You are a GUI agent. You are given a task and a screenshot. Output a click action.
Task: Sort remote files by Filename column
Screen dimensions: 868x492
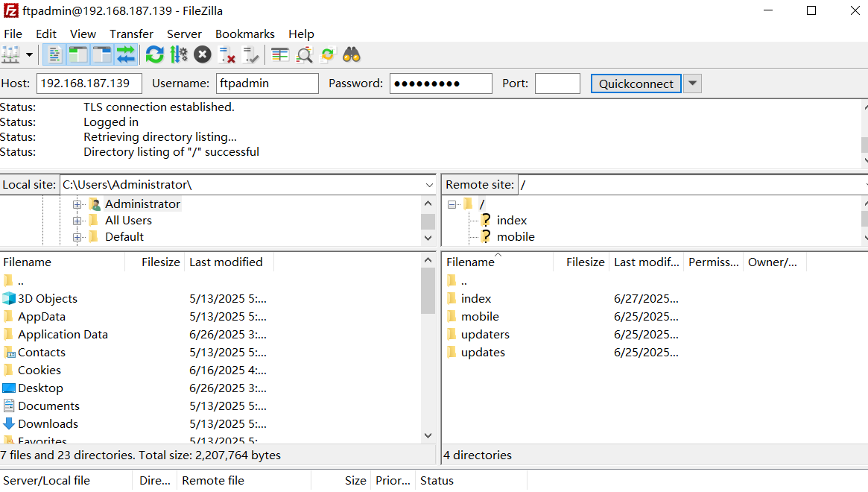(498, 262)
